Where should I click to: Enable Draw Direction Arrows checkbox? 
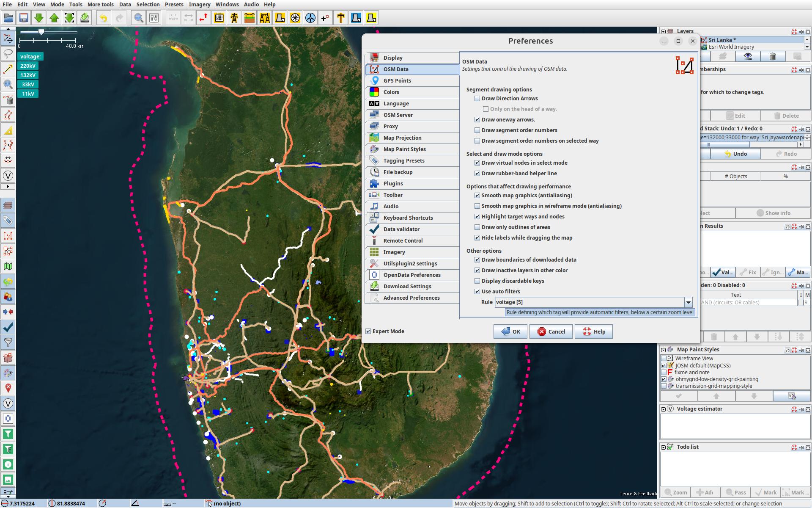point(477,99)
